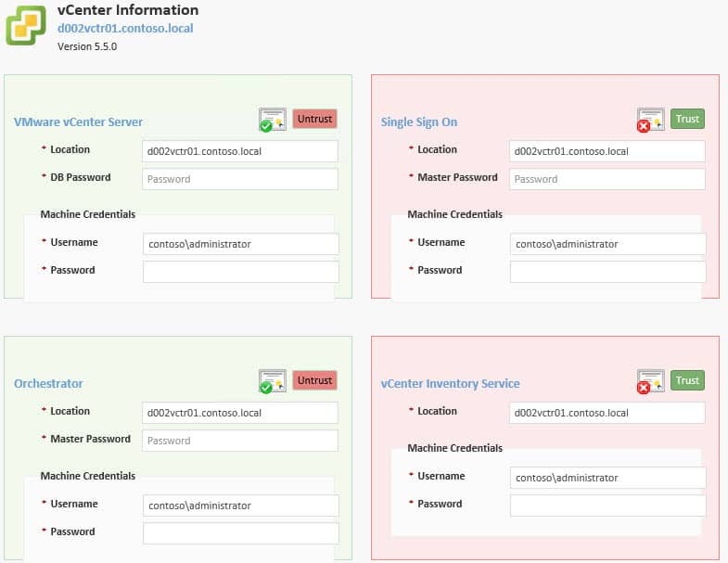728x563 pixels.
Task: Open the Orchestrator certificate icon
Action: point(273,381)
